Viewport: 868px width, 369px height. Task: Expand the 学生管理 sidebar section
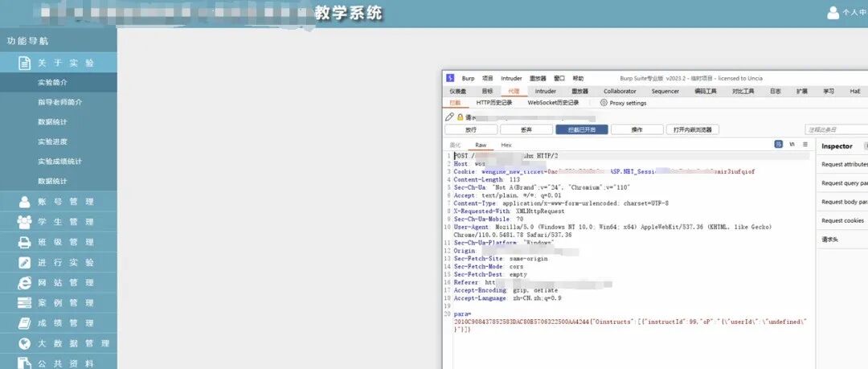pyautogui.click(x=59, y=222)
